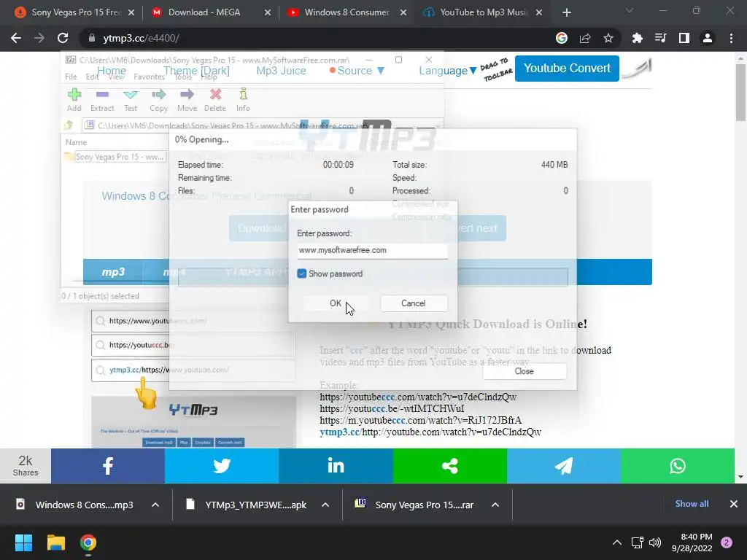
Task: Click the 7-Zip Copy toolbar icon
Action: [158, 100]
